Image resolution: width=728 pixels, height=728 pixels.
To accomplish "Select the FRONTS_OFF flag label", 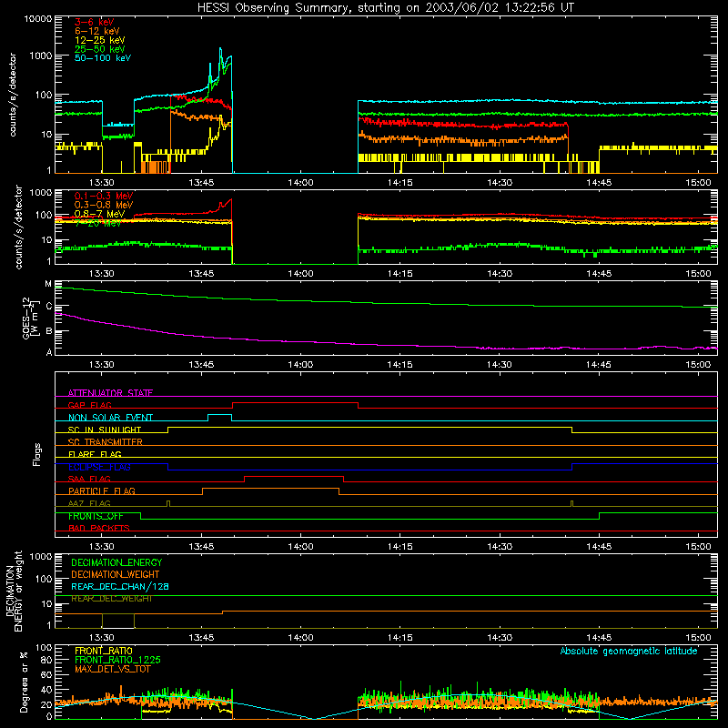I will click(x=96, y=516).
